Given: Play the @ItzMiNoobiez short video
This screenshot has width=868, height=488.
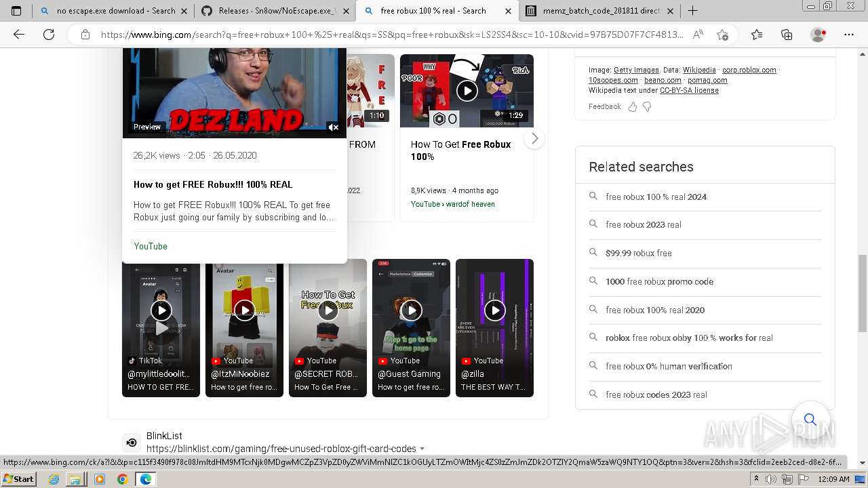Looking at the screenshot, I should click(x=244, y=310).
